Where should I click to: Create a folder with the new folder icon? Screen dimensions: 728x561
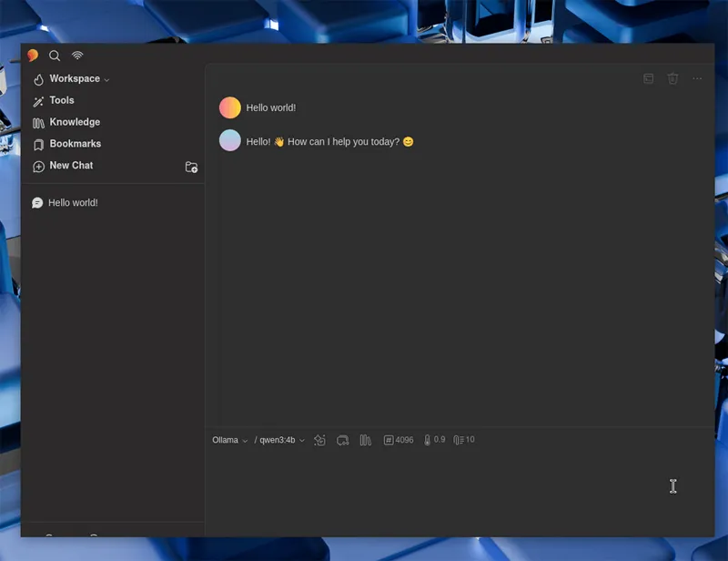point(192,167)
